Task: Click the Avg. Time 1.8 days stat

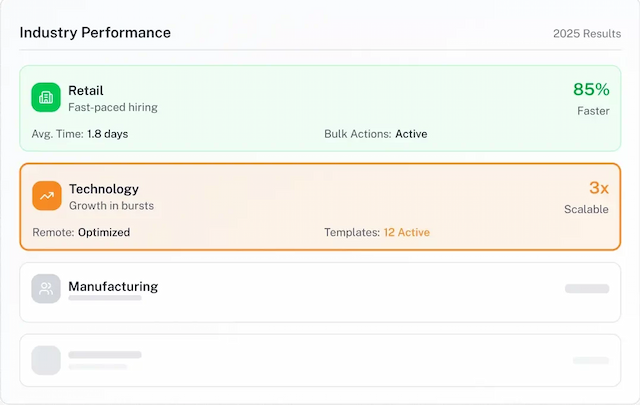Action: pyautogui.click(x=80, y=134)
